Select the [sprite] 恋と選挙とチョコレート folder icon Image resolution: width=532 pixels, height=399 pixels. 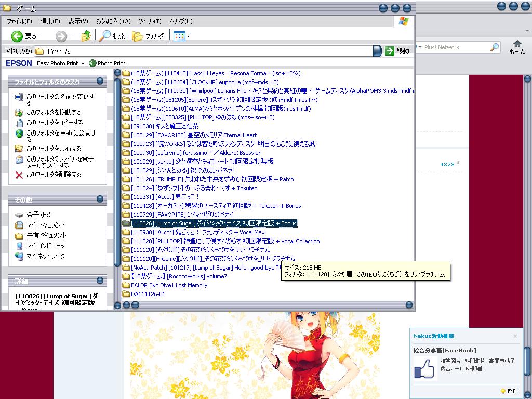[x=126, y=162]
